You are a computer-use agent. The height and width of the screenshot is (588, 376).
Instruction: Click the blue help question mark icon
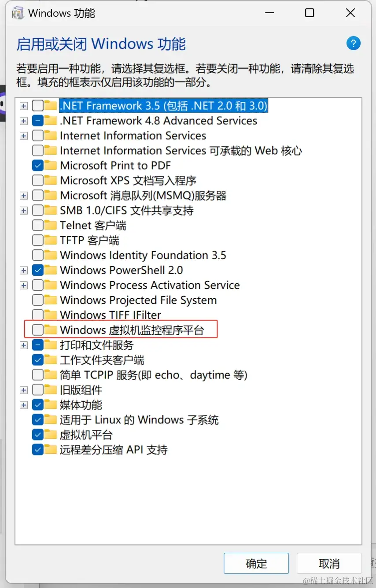tap(354, 43)
